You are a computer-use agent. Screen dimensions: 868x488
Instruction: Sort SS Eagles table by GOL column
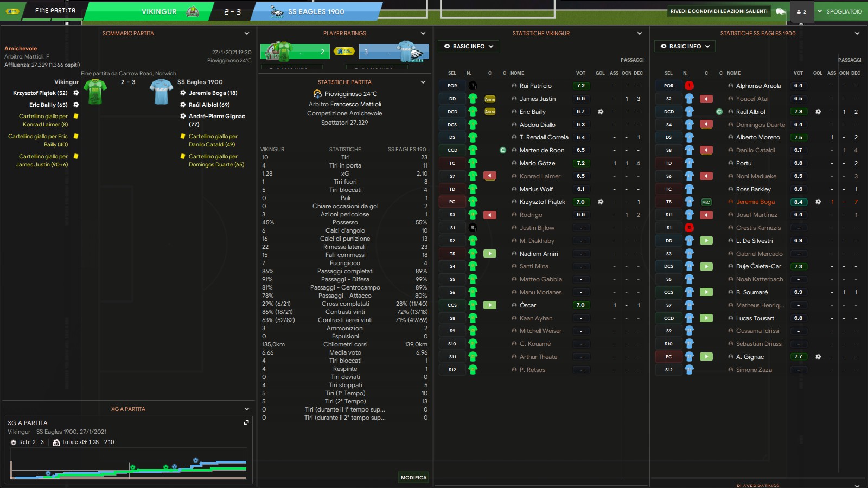coord(818,73)
